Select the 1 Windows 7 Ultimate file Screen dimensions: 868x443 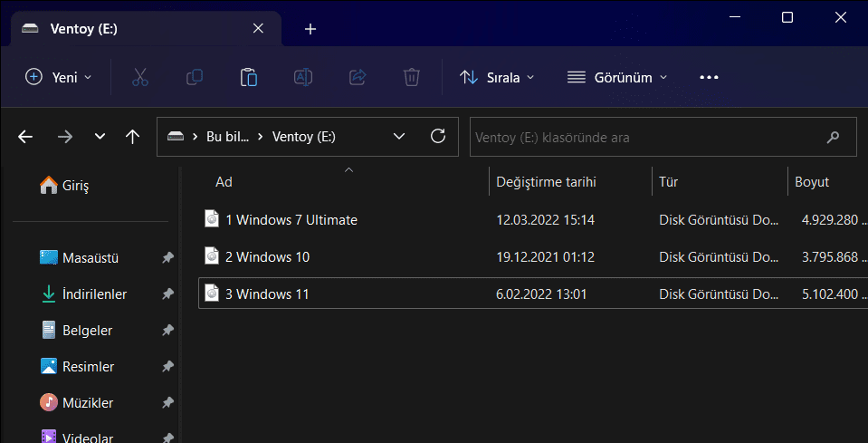coord(291,219)
